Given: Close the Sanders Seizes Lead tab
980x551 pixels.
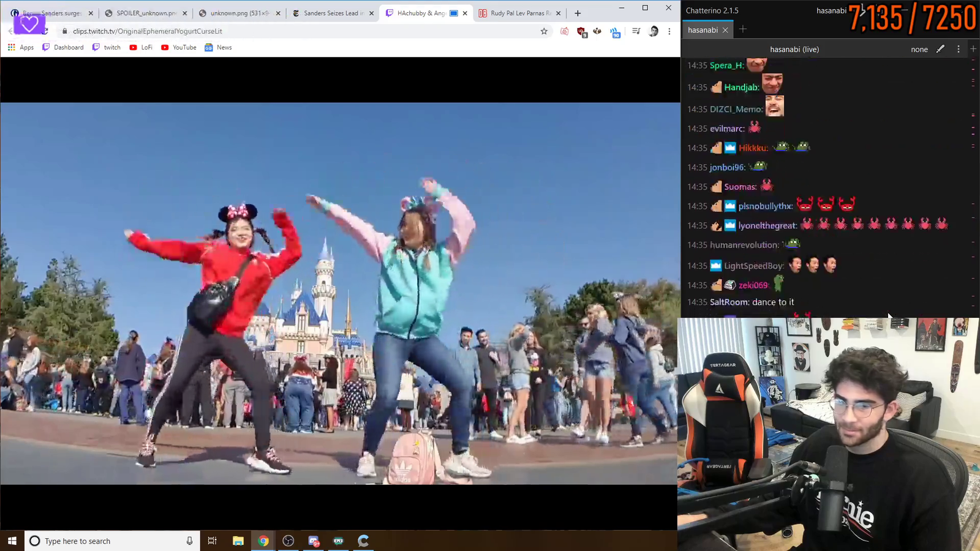Looking at the screenshot, I should pyautogui.click(x=371, y=13).
